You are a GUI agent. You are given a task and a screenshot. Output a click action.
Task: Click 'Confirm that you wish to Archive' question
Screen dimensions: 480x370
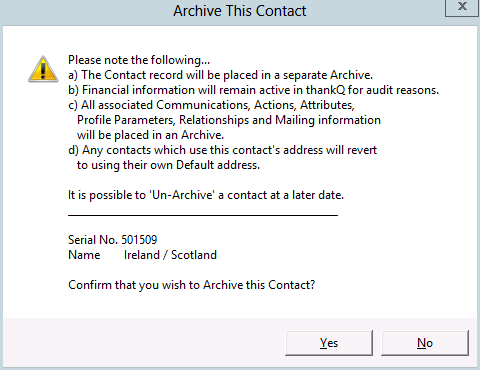click(191, 285)
